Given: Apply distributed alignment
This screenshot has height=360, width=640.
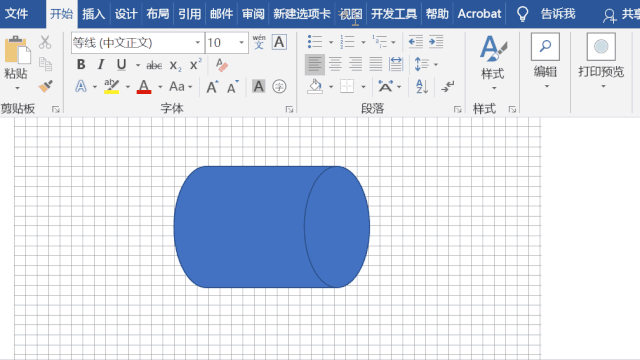Looking at the screenshot, I should coord(396,64).
